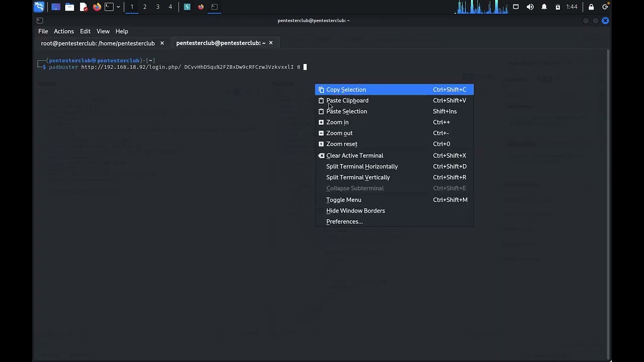Activate the Firefox window in taskbar
Image resolution: width=644 pixels, height=362 pixels.
point(201,7)
